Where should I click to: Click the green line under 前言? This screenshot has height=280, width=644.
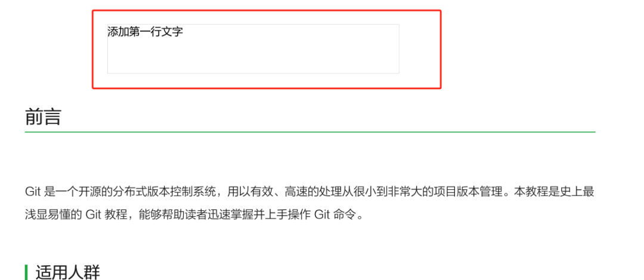[310, 132]
